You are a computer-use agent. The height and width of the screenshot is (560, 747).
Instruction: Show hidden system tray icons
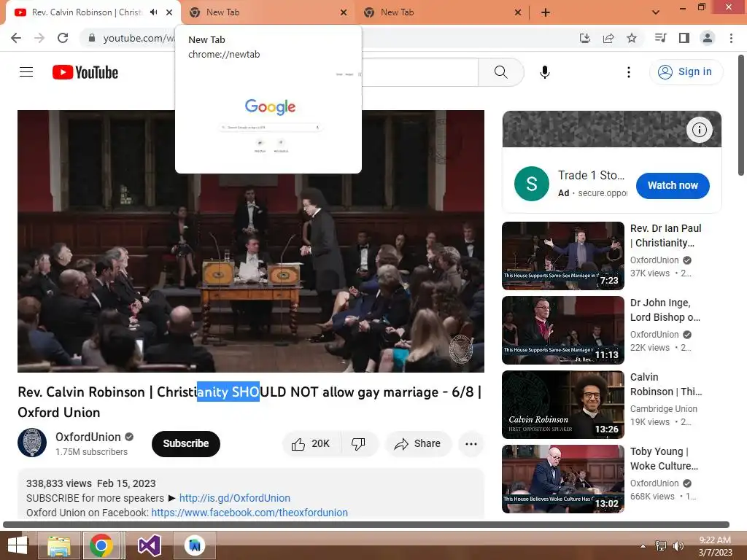643,546
